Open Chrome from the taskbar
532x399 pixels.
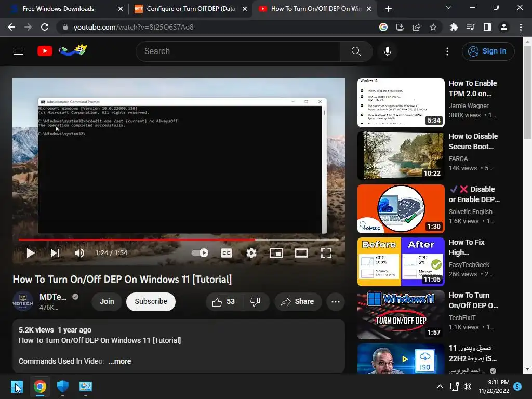point(39,387)
